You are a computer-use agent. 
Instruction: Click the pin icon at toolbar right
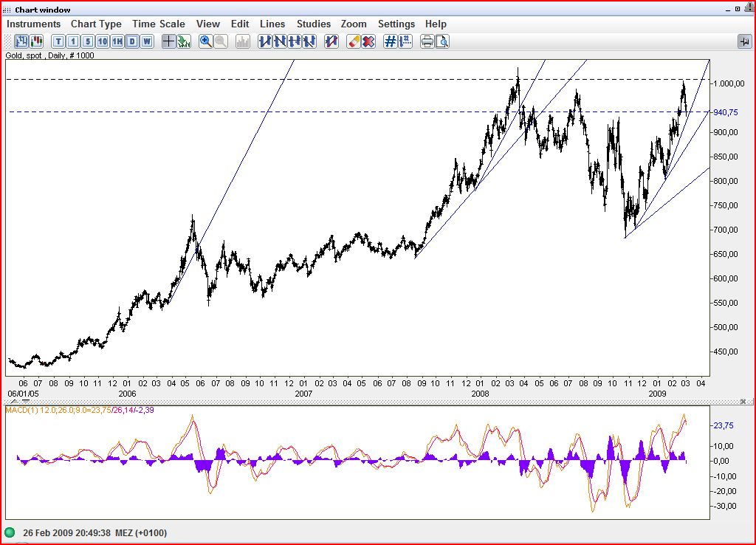coord(744,42)
